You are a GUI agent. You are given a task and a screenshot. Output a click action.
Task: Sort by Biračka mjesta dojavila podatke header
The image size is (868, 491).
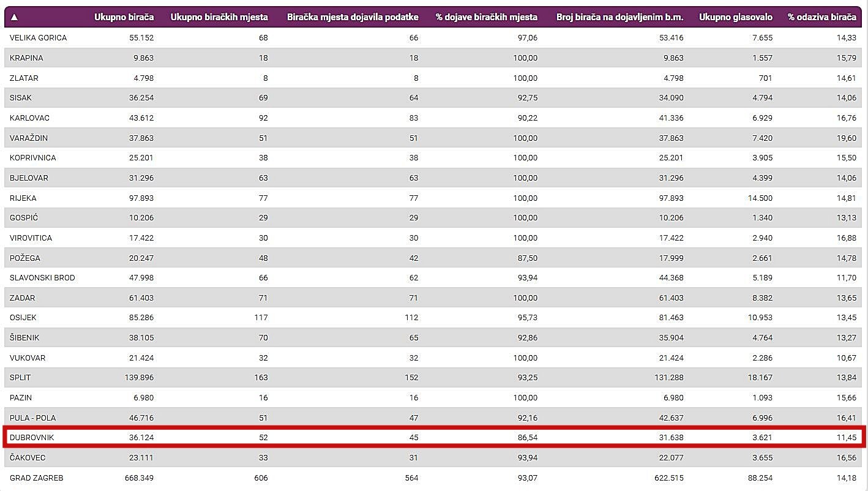[x=353, y=17]
